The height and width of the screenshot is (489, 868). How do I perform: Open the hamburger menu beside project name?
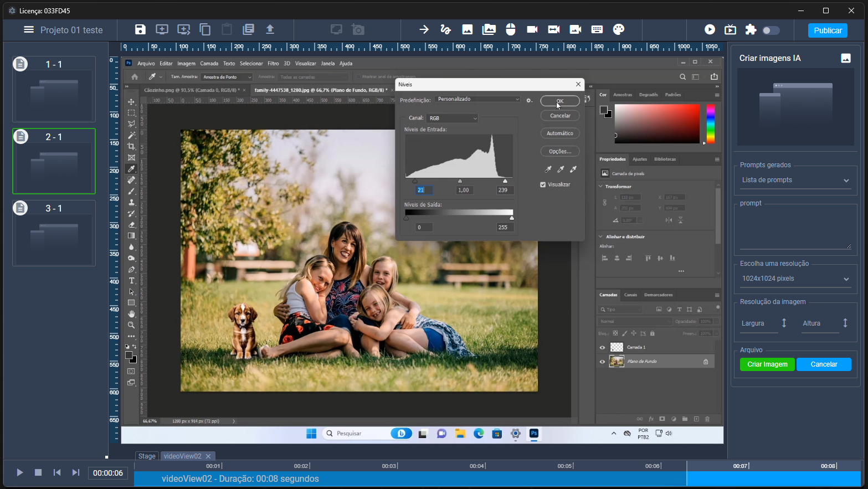pyautogui.click(x=29, y=30)
